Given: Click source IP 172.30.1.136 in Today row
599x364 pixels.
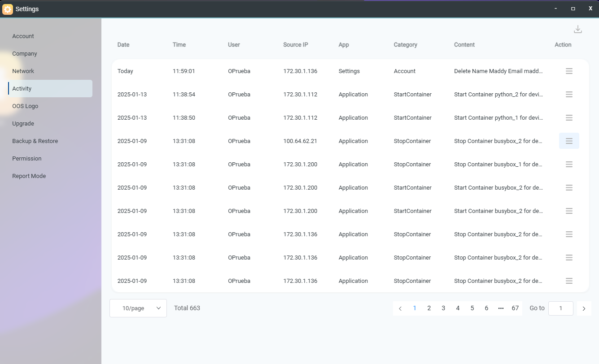Looking at the screenshot, I should click(x=300, y=71).
